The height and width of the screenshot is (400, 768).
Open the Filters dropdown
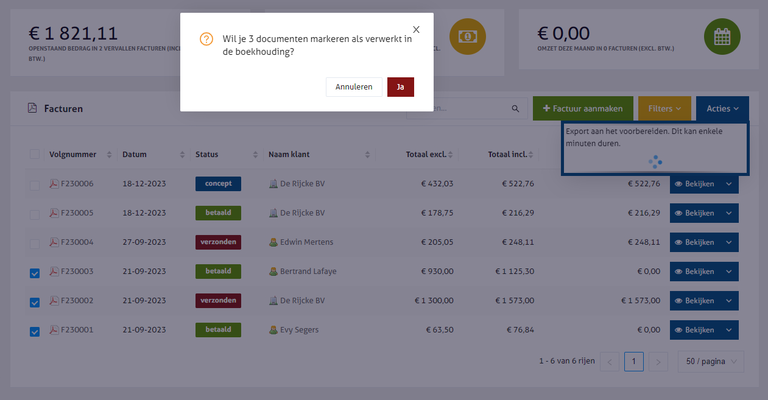click(664, 108)
